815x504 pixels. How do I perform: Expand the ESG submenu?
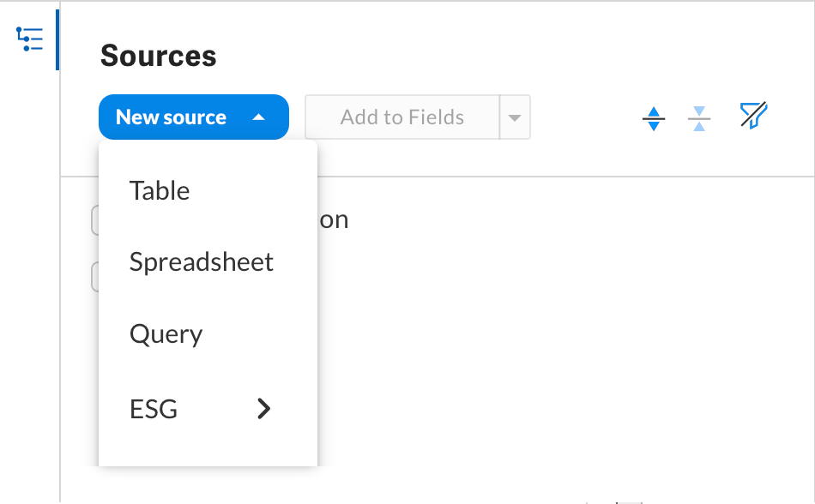[x=208, y=409]
